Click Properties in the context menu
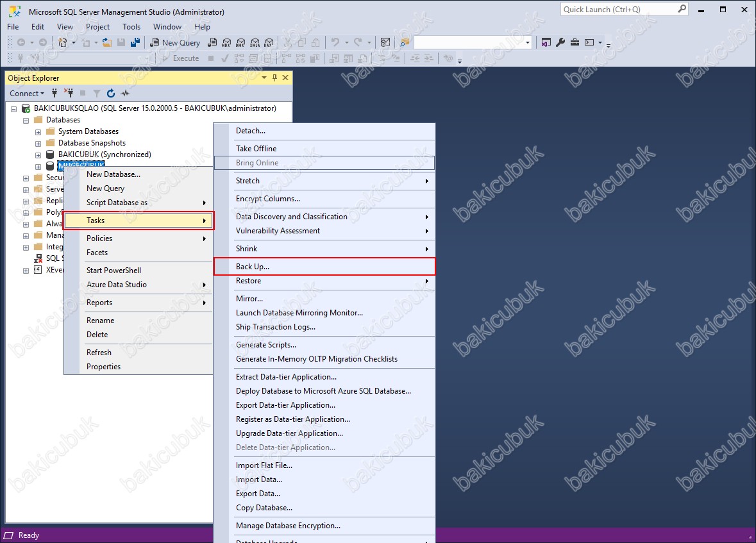 point(139,367)
